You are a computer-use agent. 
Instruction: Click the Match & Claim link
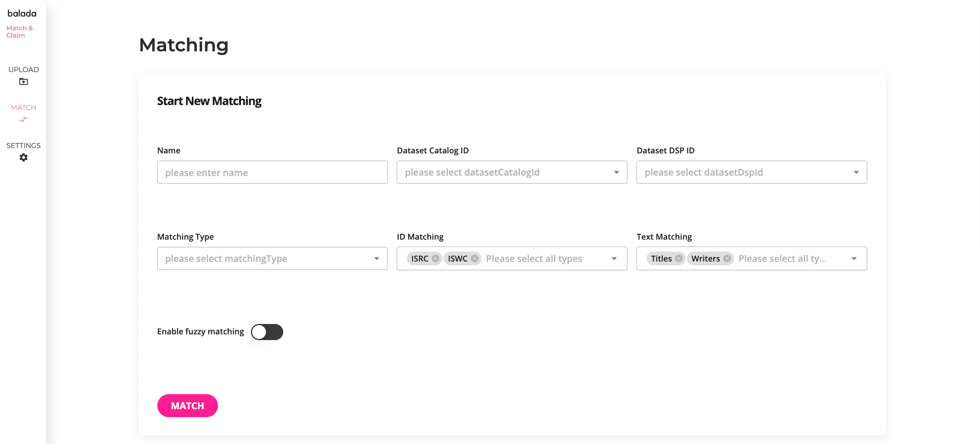click(19, 31)
